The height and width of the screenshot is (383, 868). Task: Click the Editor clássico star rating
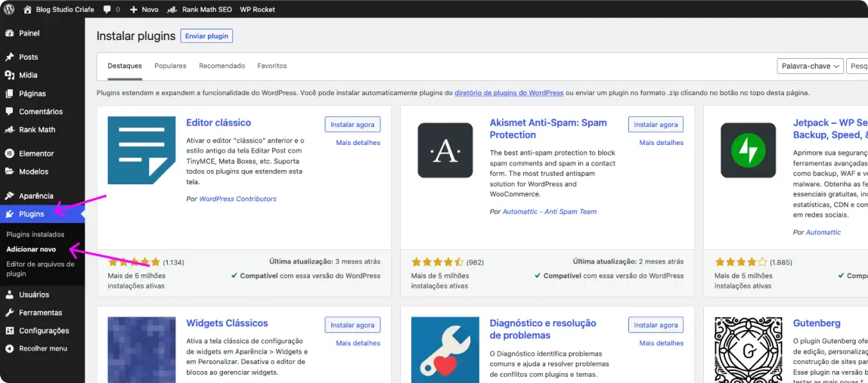(x=134, y=262)
